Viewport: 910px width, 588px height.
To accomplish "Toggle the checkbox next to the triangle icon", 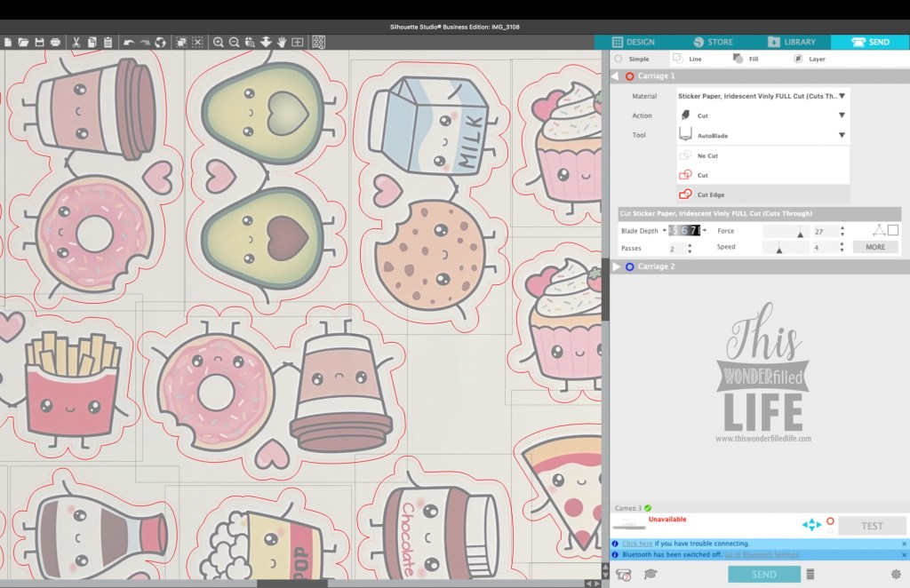I will (893, 230).
